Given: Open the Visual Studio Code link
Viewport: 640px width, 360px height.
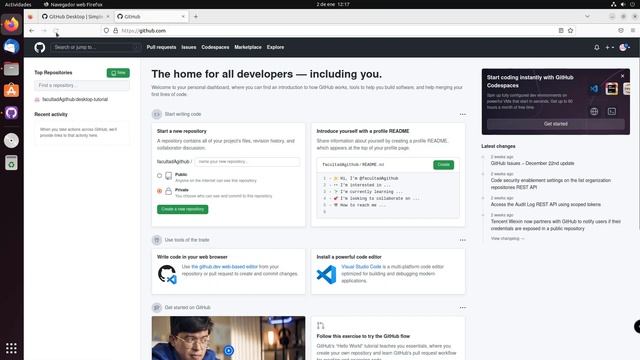Looking at the screenshot, I should [x=361, y=267].
